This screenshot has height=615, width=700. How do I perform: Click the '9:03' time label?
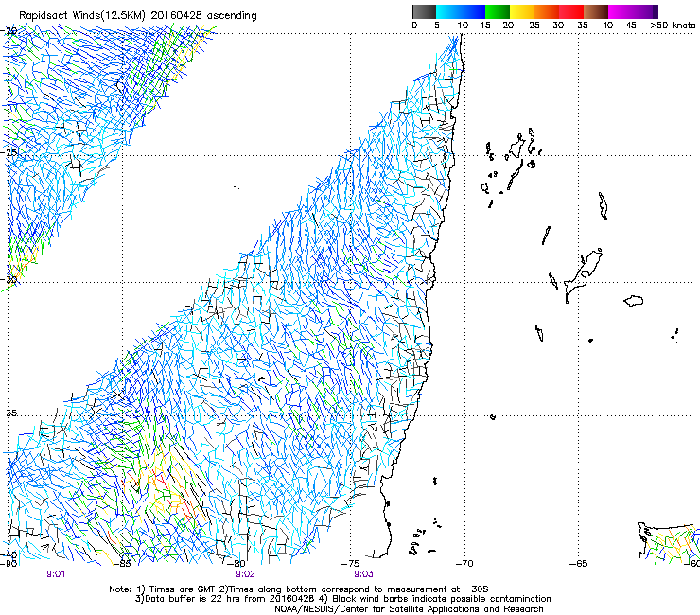pos(363,574)
